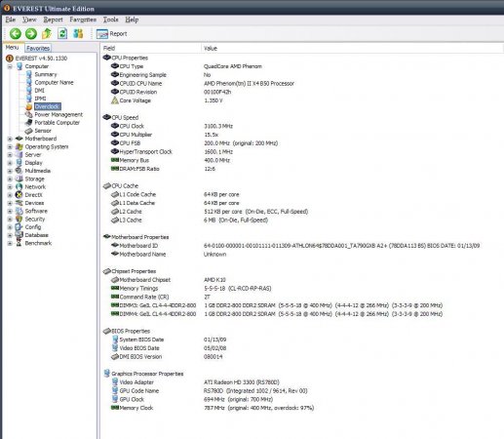This screenshot has width=504, height=439.
Task: Click the Database node icon
Action: (19, 235)
